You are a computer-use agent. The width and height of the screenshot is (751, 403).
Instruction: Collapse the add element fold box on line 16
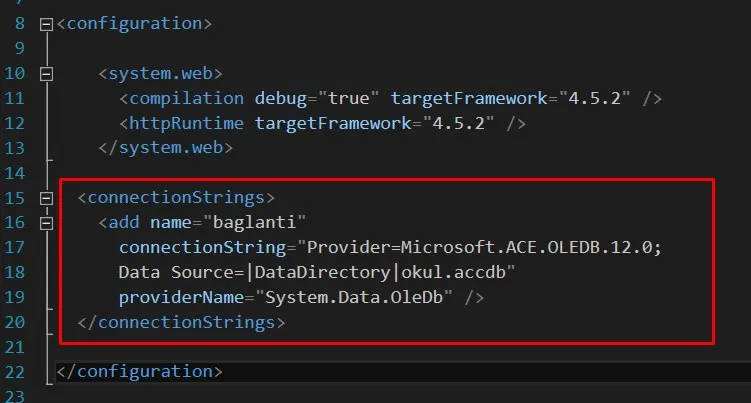tap(46, 223)
